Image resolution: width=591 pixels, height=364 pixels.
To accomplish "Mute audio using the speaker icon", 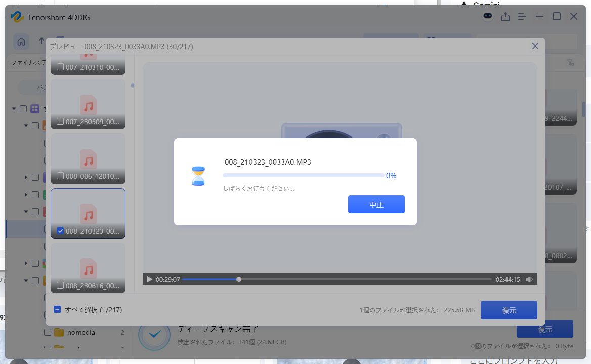I will pyautogui.click(x=529, y=279).
